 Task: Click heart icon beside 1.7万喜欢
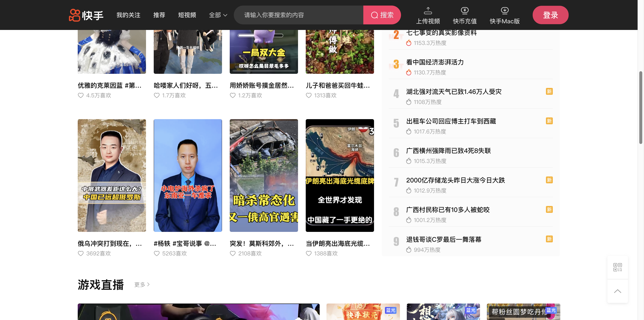157,95
